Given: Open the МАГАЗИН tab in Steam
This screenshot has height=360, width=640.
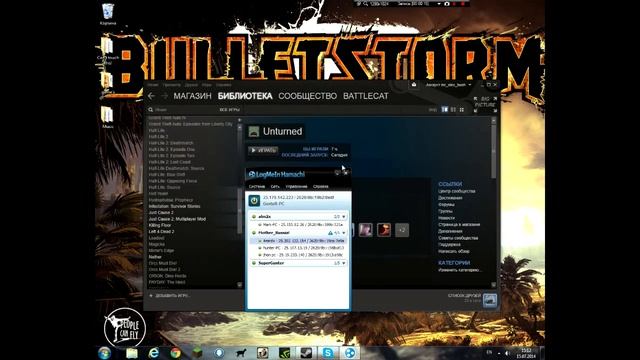Looking at the screenshot, I should coord(192,96).
